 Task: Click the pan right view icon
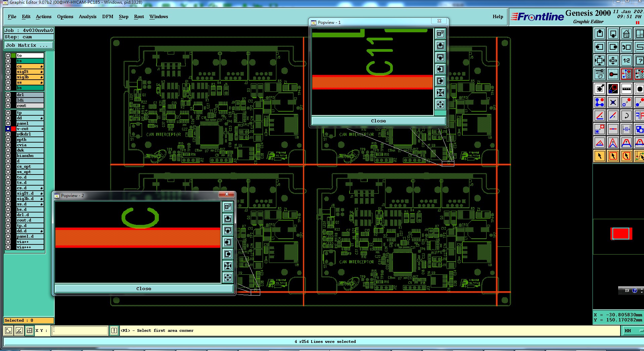click(x=613, y=47)
